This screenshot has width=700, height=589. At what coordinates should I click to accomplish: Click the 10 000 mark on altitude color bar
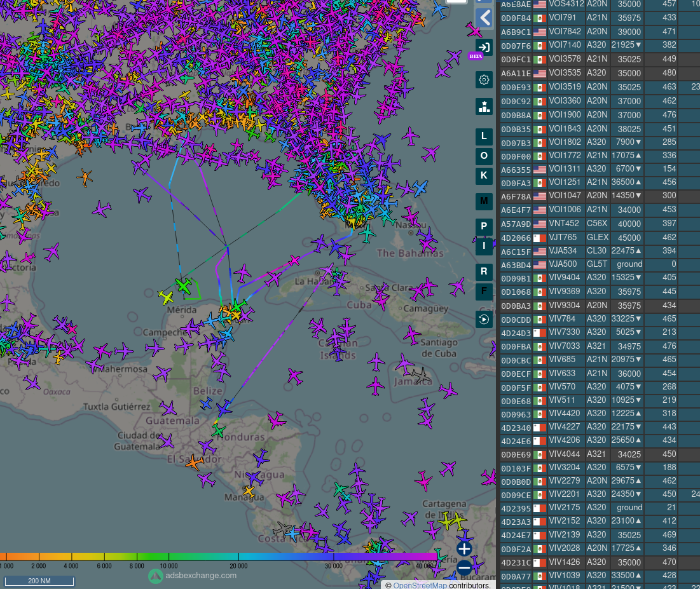168,565
